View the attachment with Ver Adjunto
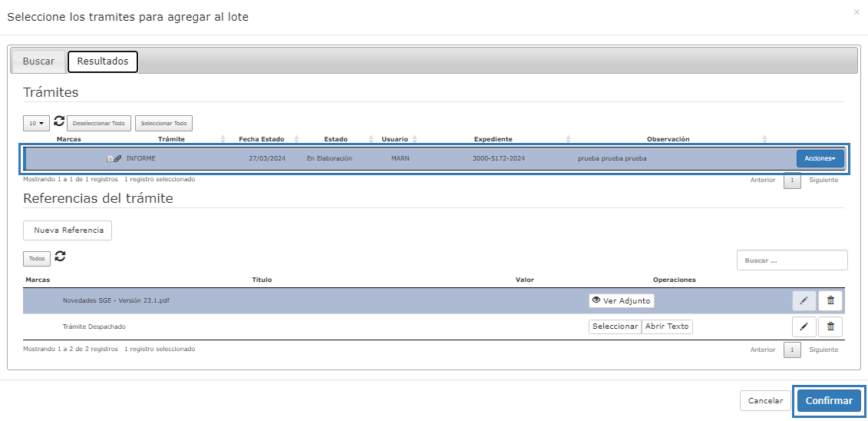 pos(621,301)
